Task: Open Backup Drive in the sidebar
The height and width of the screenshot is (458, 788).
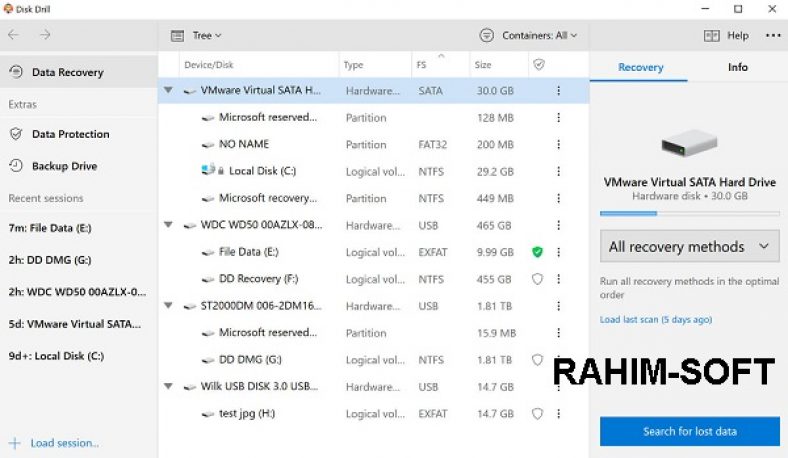Action: coord(78,166)
